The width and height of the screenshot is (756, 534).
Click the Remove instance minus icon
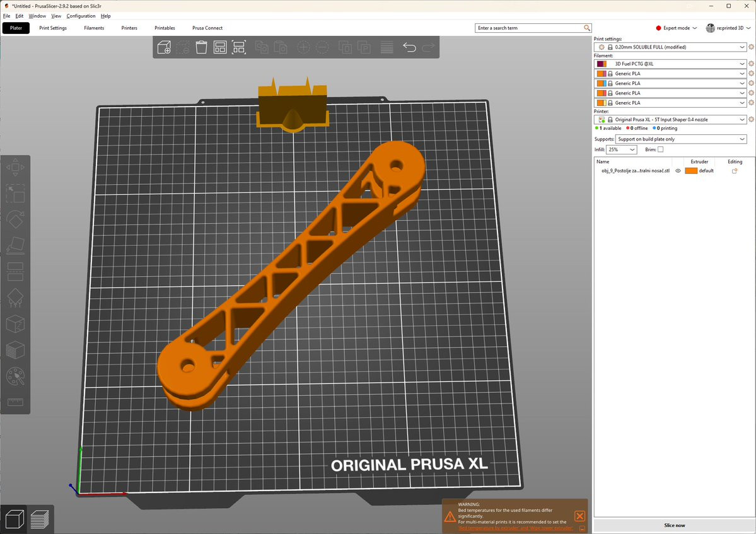click(x=322, y=47)
